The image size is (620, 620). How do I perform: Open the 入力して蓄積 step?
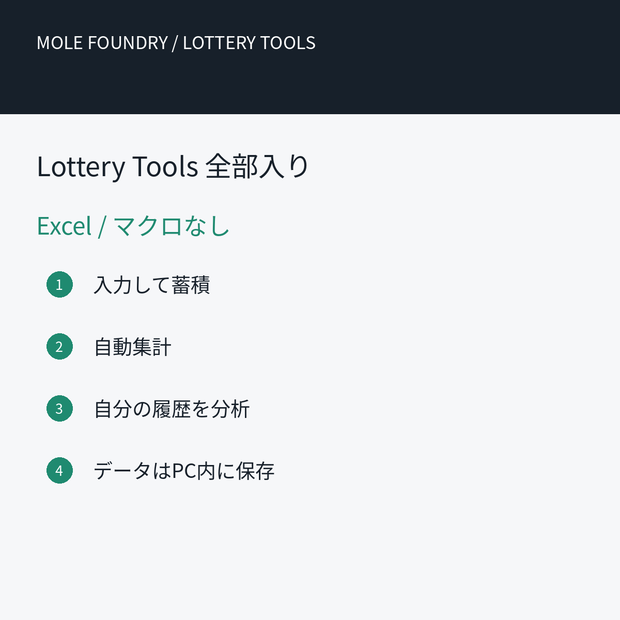click(x=151, y=285)
